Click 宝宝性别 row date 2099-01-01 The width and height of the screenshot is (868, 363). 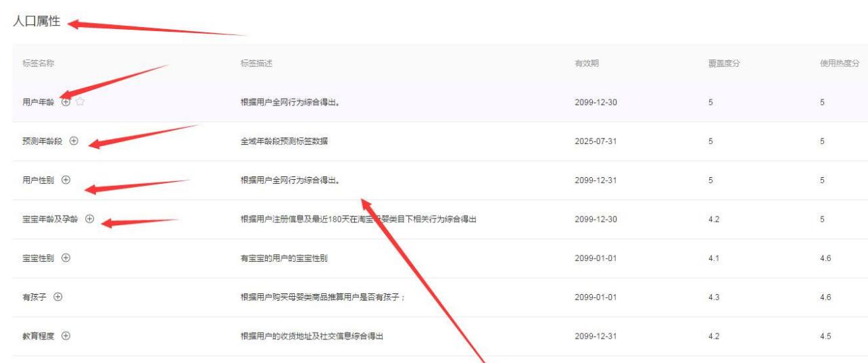(x=596, y=258)
